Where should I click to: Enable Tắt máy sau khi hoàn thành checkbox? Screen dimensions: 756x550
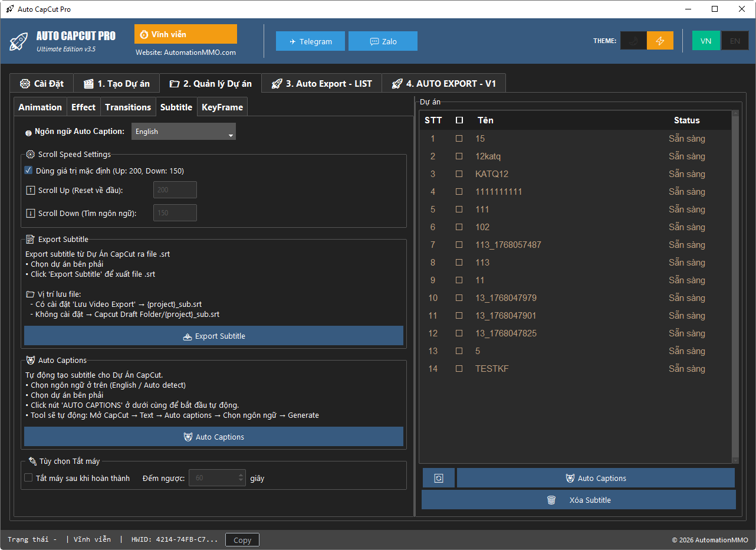click(x=28, y=478)
